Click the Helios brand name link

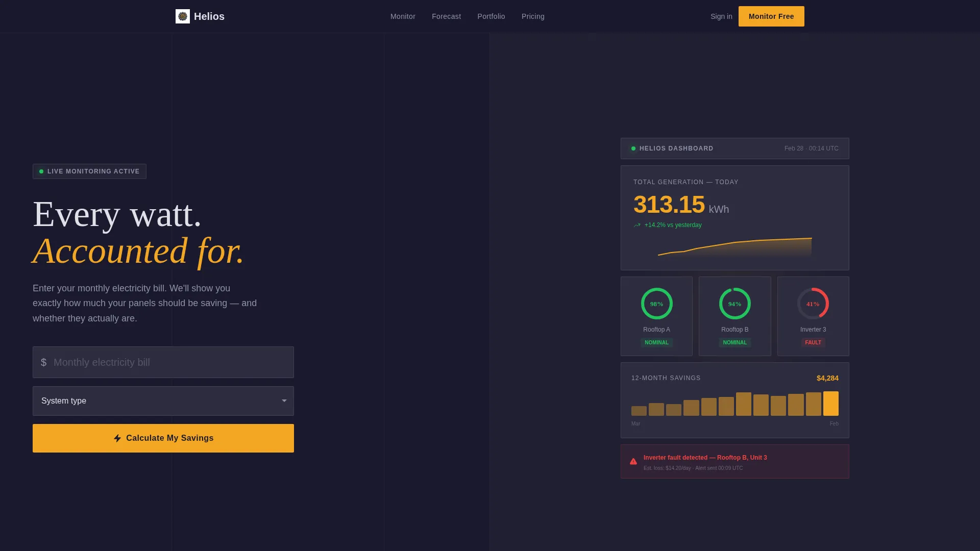point(209,16)
